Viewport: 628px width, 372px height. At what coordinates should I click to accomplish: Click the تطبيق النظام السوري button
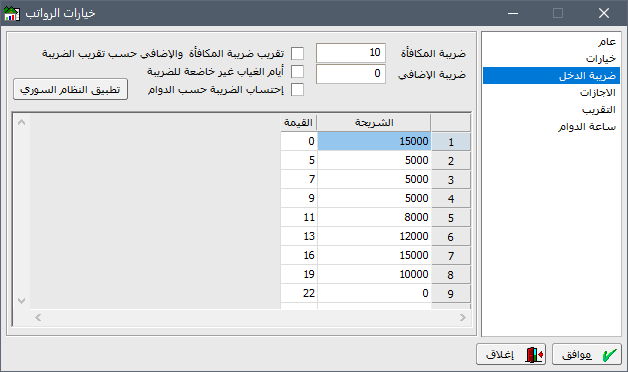70,89
